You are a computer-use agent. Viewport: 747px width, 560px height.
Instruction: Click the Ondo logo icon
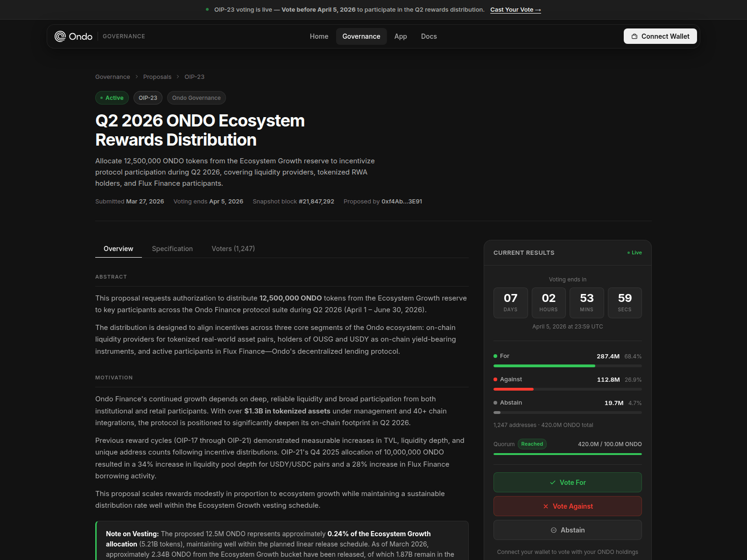(60, 36)
